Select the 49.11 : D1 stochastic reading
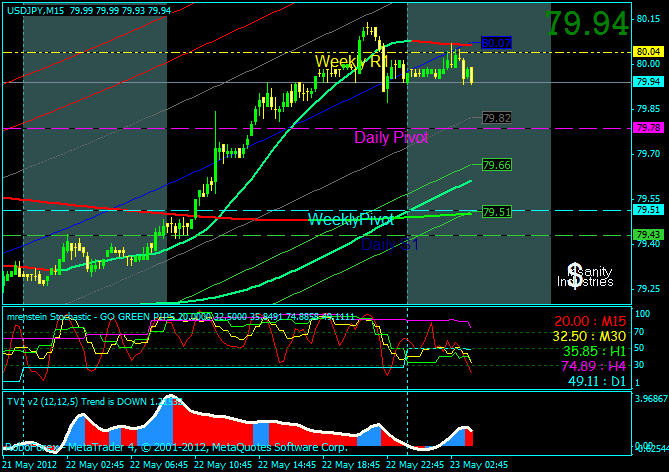This screenshot has width=669, height=472. [x=597, y=381]
